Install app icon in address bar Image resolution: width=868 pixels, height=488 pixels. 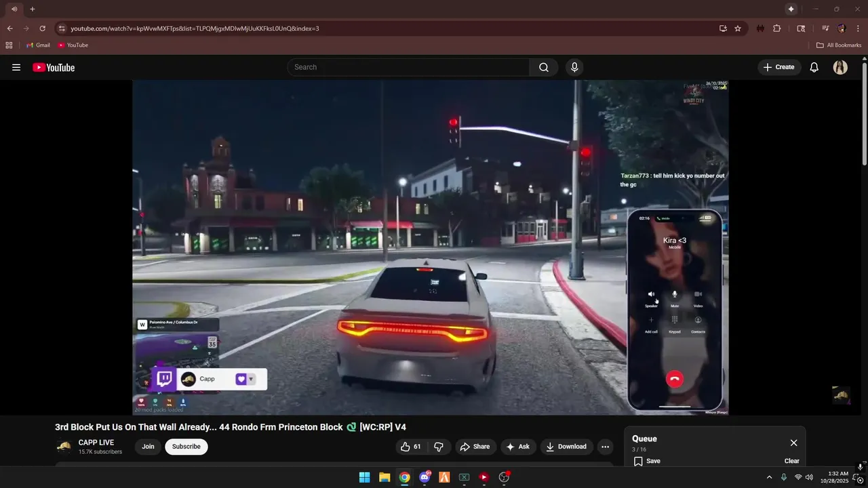[x=723, y=28]
